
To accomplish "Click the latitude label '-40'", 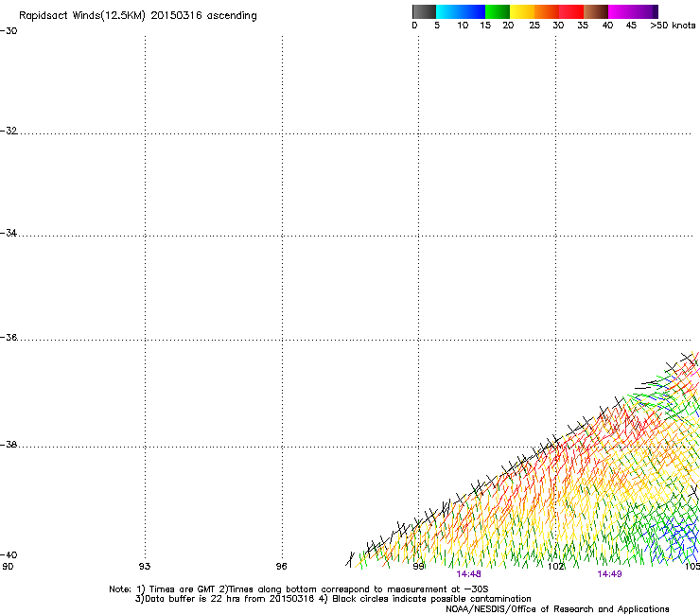I will point(9,555).
